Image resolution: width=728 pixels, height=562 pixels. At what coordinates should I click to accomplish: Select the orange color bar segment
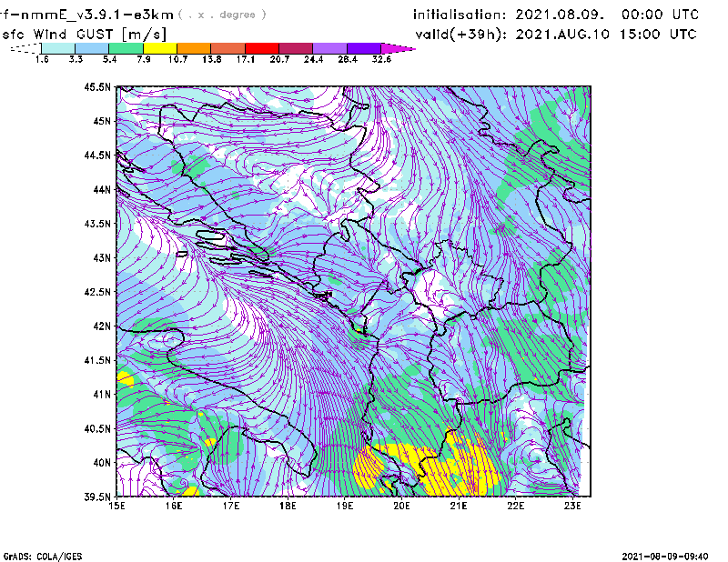[193, 48]
